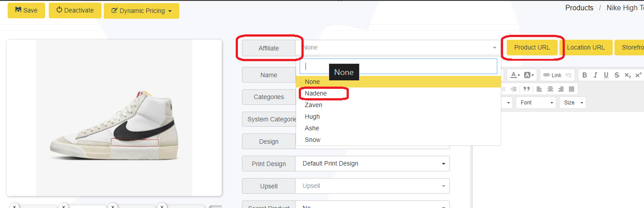
Task: Insert a hyperlink with the Link tool
Action: pyautogui.click(x=552, y=75)
